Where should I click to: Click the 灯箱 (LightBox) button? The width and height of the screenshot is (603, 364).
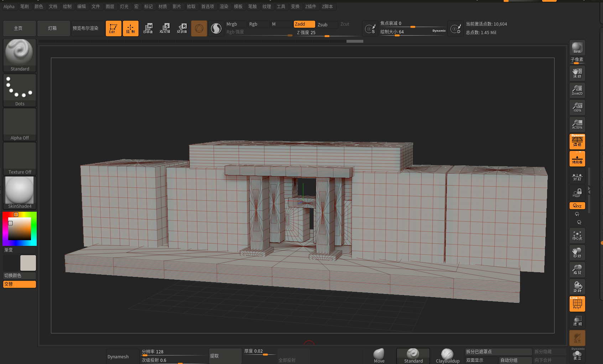[53, 28]
